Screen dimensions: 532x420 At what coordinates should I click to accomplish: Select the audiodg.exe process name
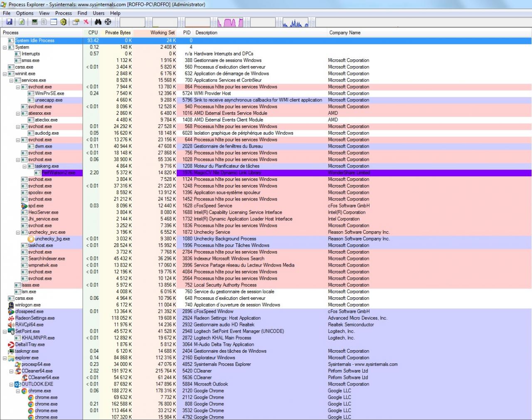pyautogui.click(x=47, y=133)
